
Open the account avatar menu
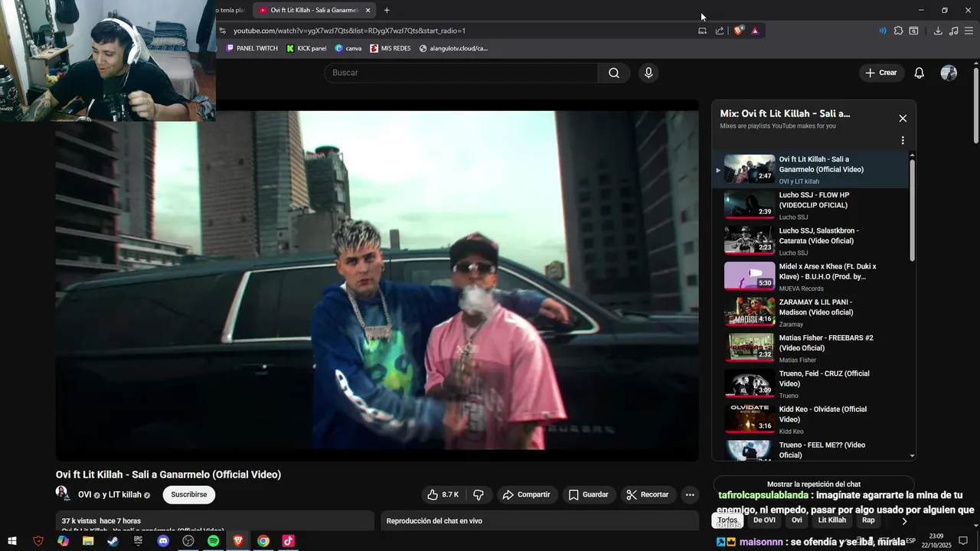(x=949, y=73)
